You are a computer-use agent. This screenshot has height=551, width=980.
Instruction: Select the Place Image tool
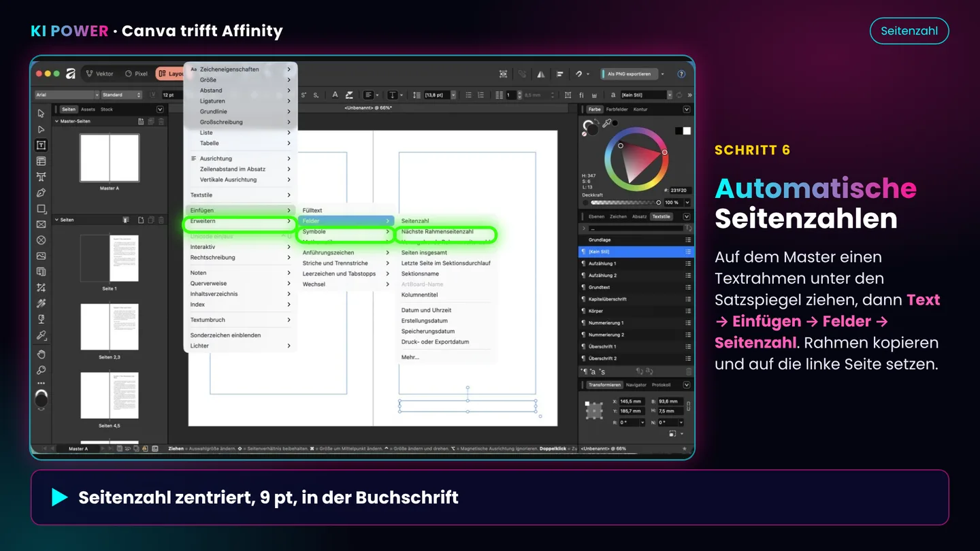[x=42, y=256]
